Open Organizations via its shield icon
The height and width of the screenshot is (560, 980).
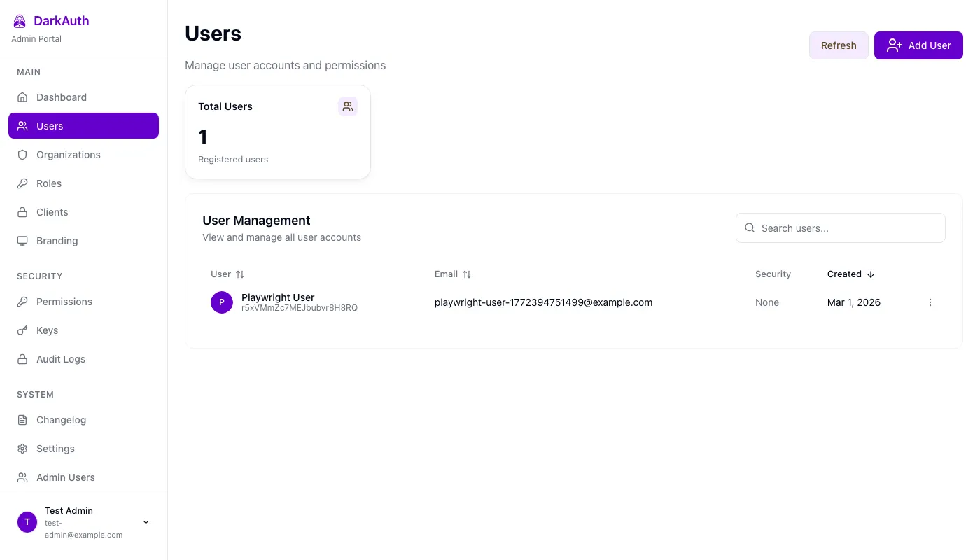click(x=22, y=155)
